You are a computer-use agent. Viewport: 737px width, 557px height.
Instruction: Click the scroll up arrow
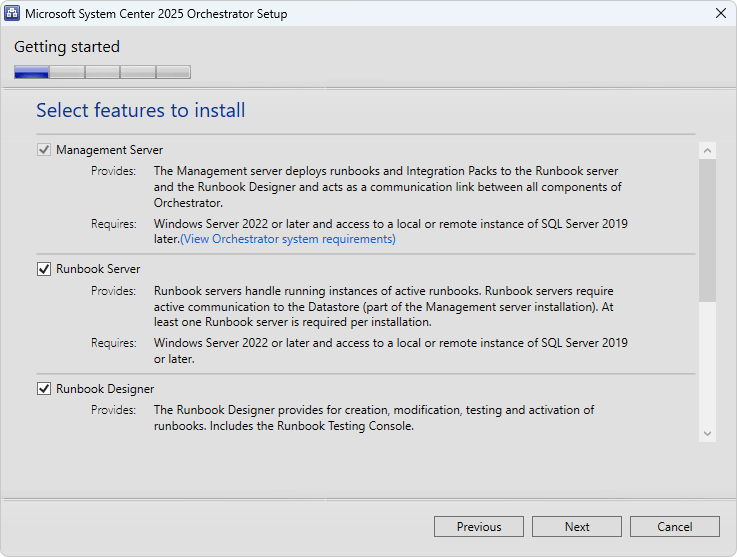point(707,151)
